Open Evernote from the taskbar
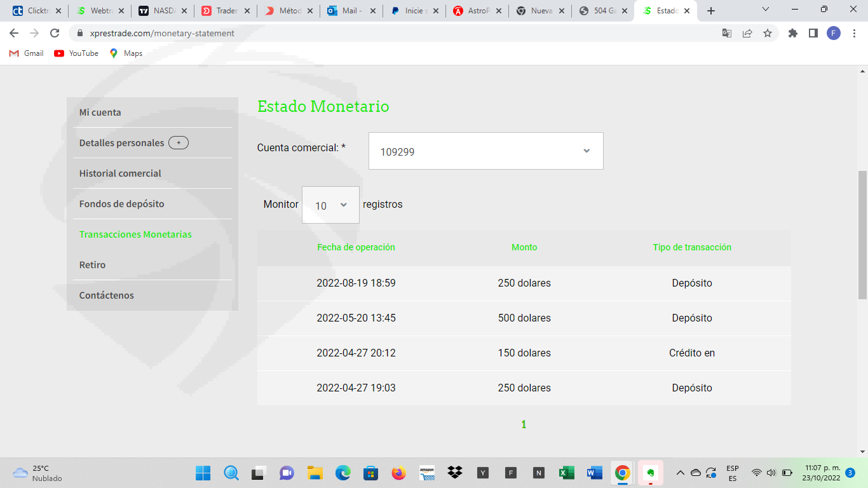The height and width of the screenshot is (488, 868). click(650, 473)
